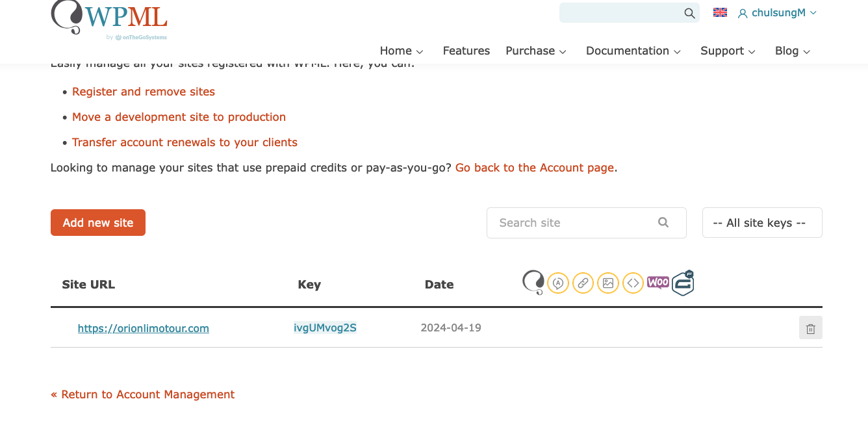This screenshot has height=436, width=868.
Task: Open the All site keys dropdown
Action: (761, 223)
